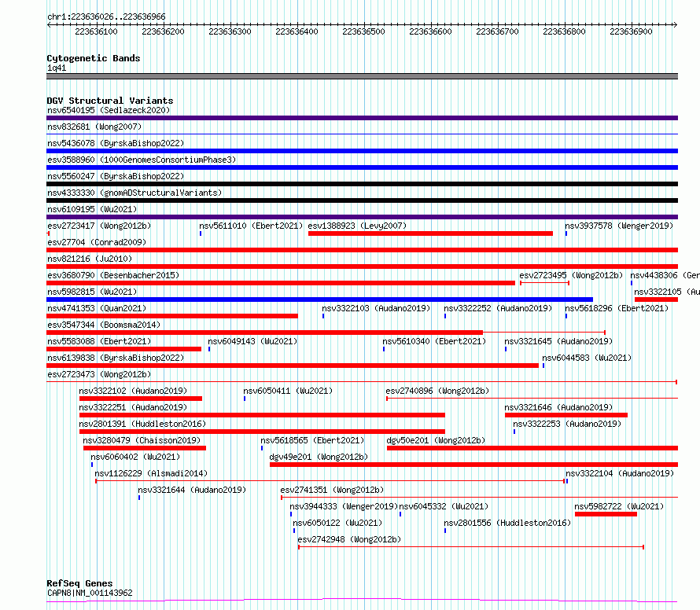
Task: Click nsv3322251 (Audano2019) label
Action: pos(133,407)
